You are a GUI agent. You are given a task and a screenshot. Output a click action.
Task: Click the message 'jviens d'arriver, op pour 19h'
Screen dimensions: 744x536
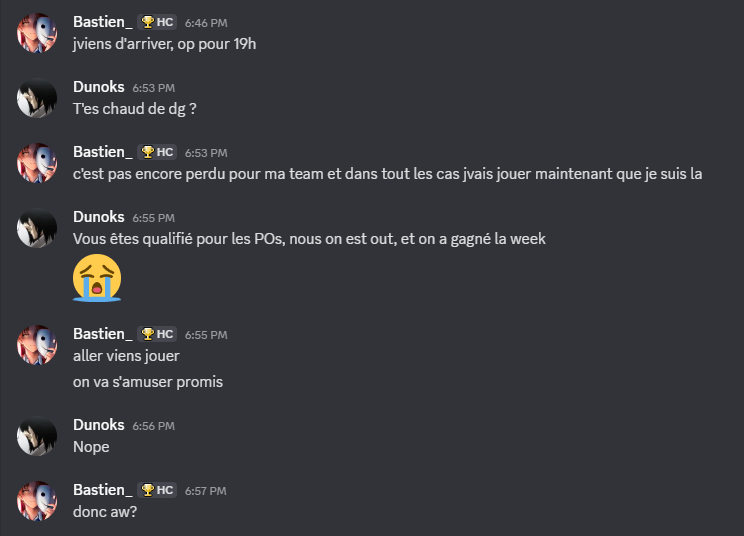[164, 44]
